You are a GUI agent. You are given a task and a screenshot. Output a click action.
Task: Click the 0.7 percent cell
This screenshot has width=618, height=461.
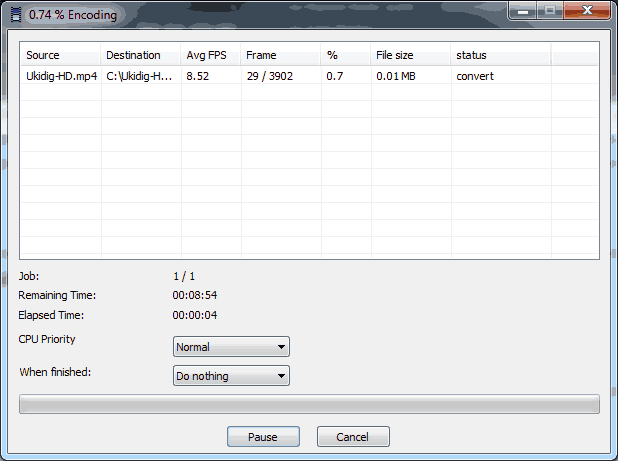[x=335, y=76]
